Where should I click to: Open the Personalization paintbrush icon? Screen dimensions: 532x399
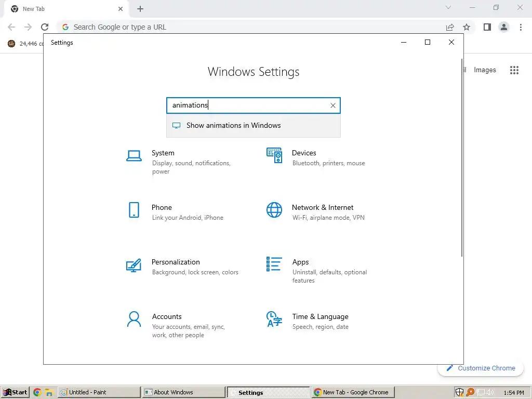point(134,265)
